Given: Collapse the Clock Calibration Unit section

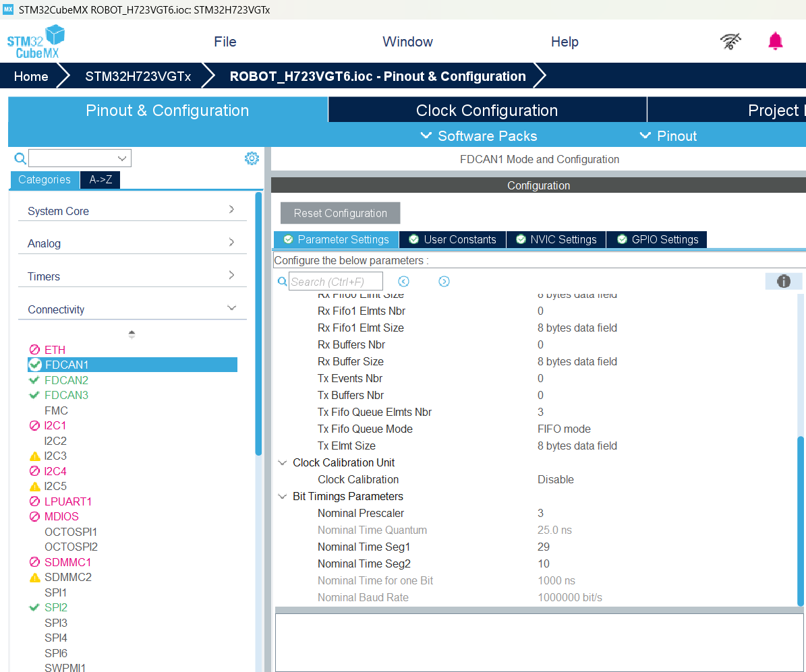Looking at the screenshot, I should (282, 463).
